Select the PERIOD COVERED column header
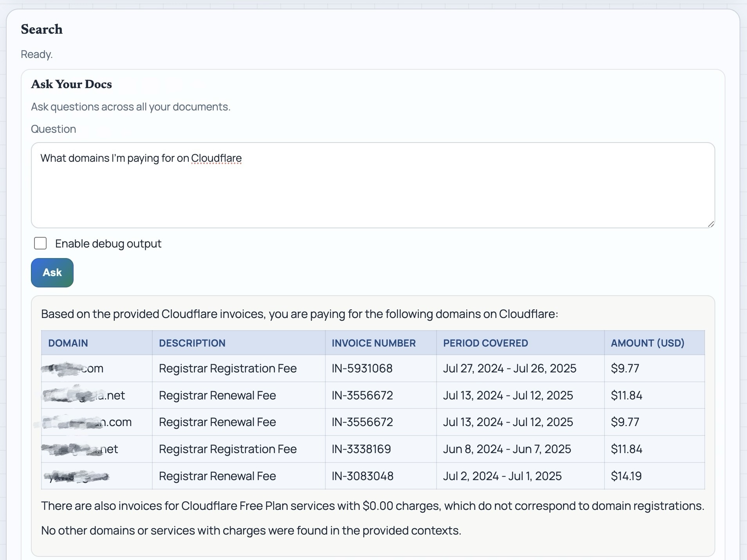747x560 pixels. (485, 343)
